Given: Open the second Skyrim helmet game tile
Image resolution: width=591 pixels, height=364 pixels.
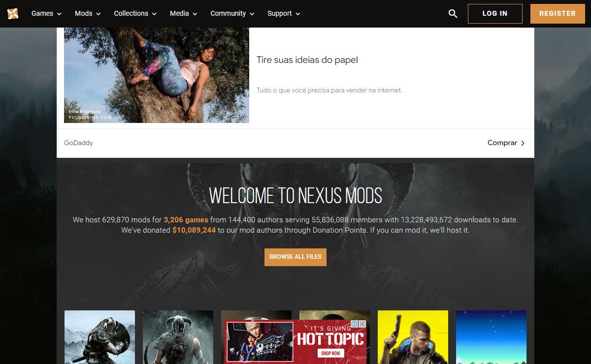Looking at the screenshot, I should coord(178,337).
